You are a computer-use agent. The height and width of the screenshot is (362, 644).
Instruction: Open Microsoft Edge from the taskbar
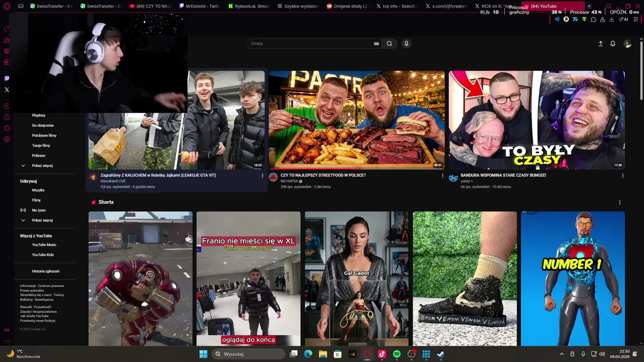pos(308,354)
